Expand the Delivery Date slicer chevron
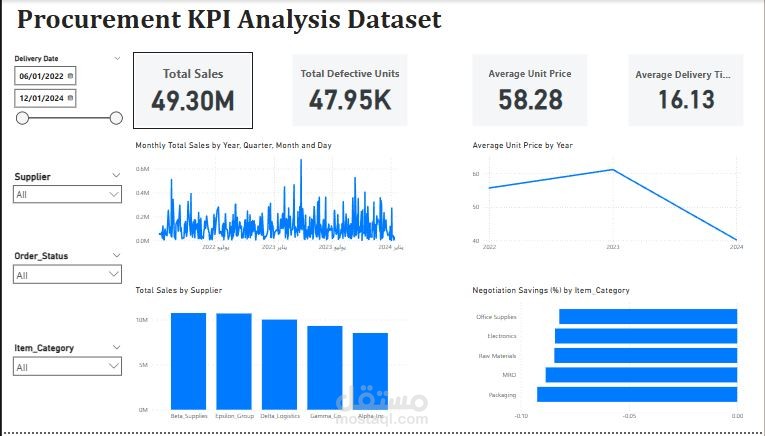This screenshot has width=765, height=436. 117,59
